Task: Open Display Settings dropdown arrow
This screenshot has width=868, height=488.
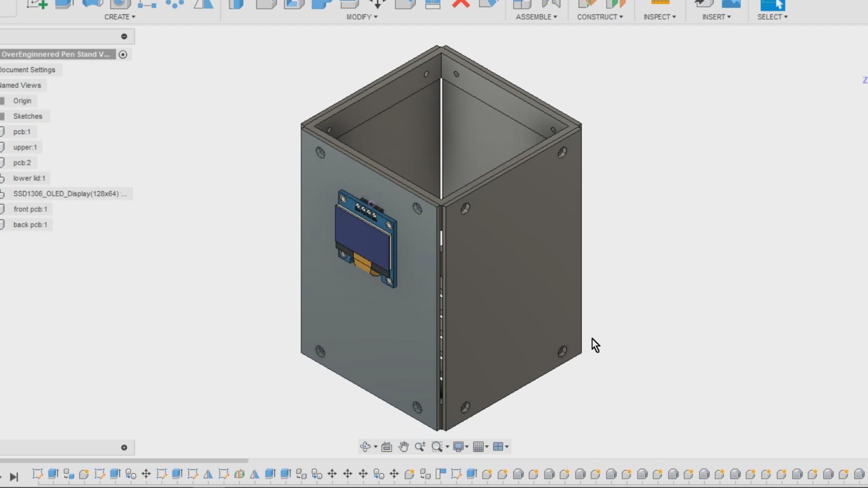Action: tap(467, 447)
